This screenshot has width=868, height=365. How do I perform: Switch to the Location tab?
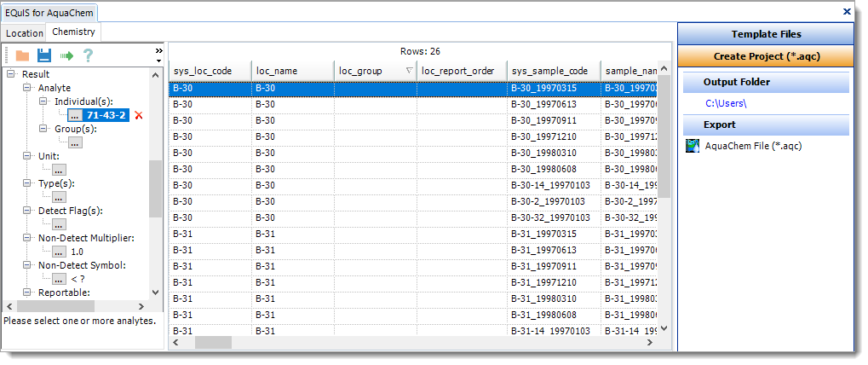click(x=25, y=33)
